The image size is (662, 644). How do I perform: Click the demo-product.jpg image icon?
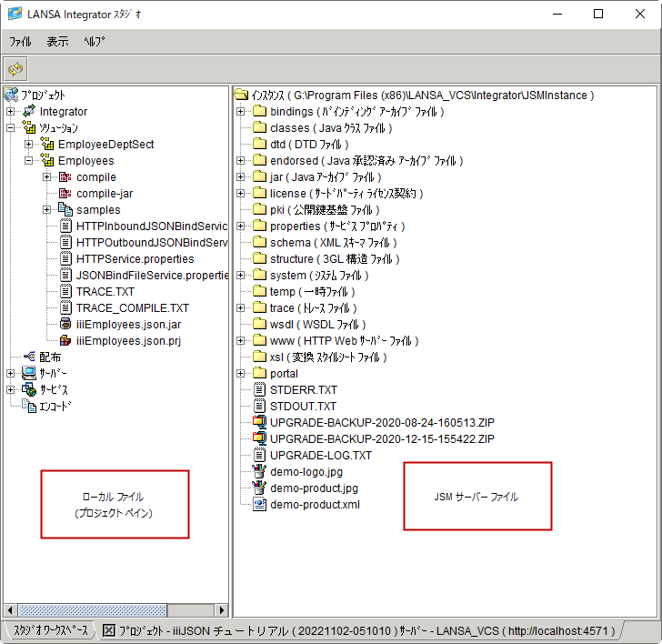click(x=259, y=488)
